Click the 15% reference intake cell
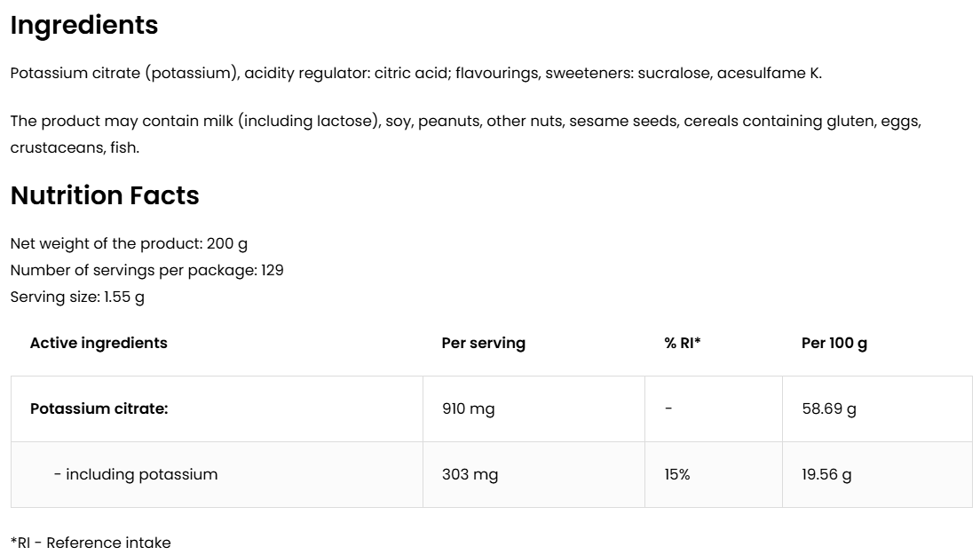 [676, 474]
